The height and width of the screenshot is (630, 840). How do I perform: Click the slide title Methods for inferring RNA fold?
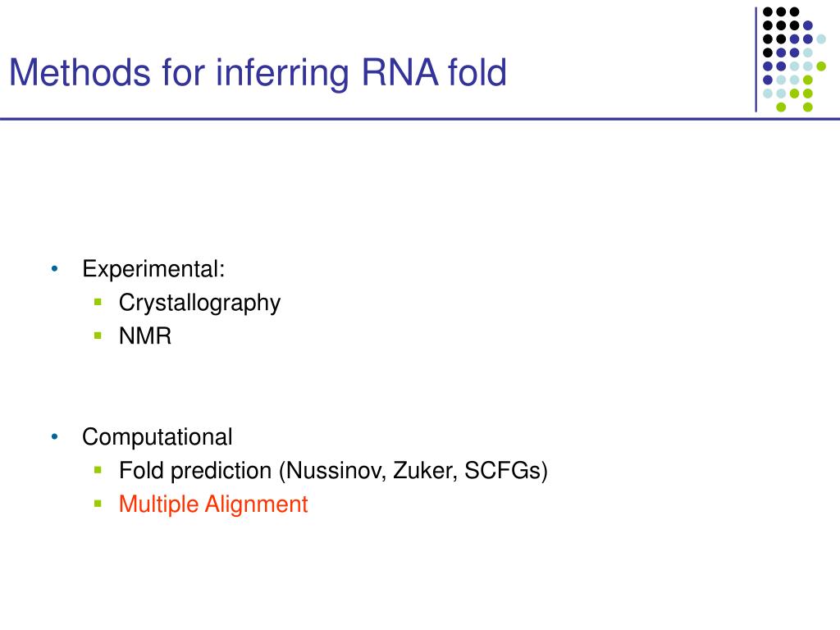[x=258, y=73]
